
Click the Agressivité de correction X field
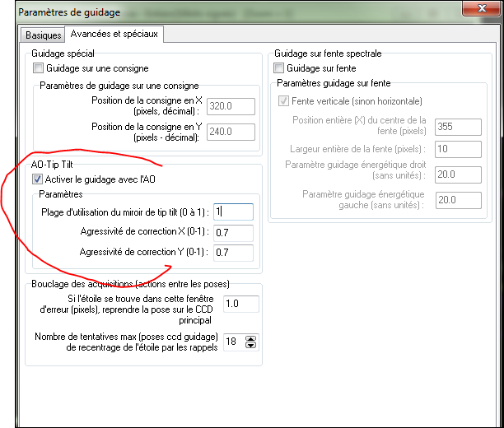pyautogui.click(x=231, y=233)
